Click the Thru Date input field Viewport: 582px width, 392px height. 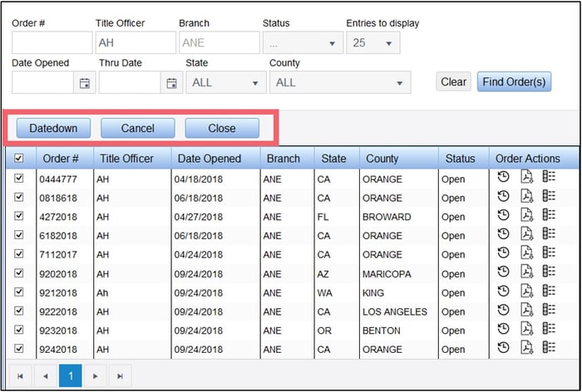click(x=130, y=83)
